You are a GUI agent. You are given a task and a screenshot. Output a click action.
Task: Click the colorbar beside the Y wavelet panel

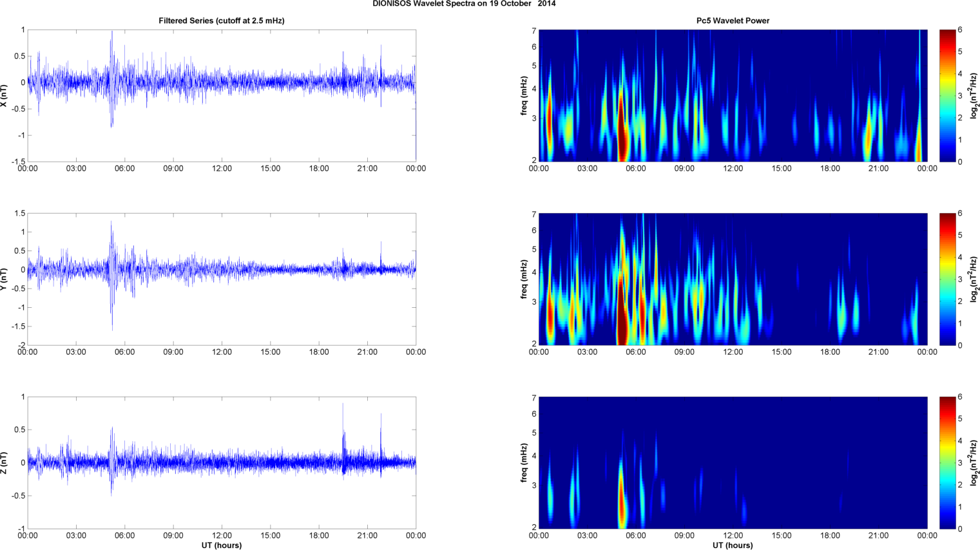[947, 279]
